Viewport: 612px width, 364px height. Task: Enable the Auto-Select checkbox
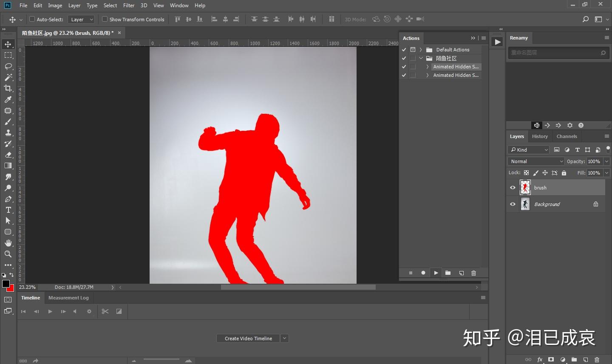[x=32, y=19]
